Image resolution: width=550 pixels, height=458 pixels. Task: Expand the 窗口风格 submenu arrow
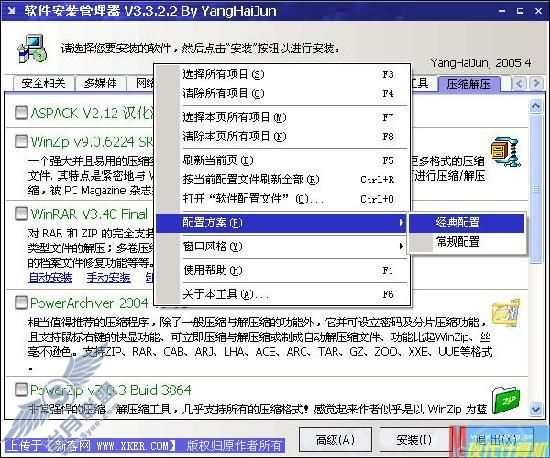click(401, 246)
